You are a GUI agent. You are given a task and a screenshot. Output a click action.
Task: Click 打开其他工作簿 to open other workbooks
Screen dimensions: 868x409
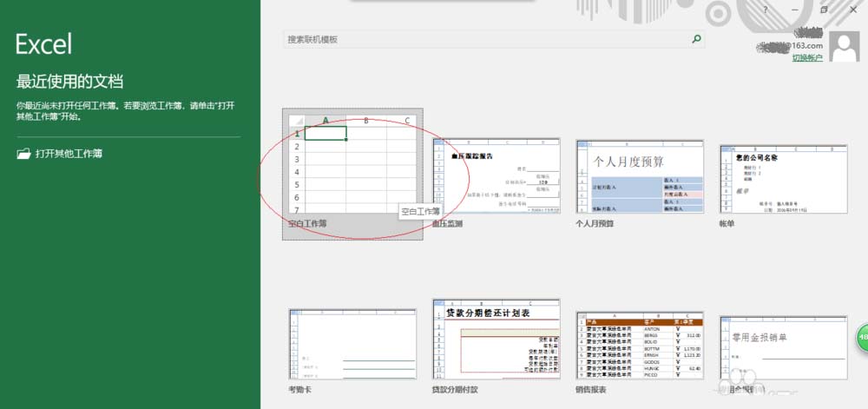[x=69, y=154]
